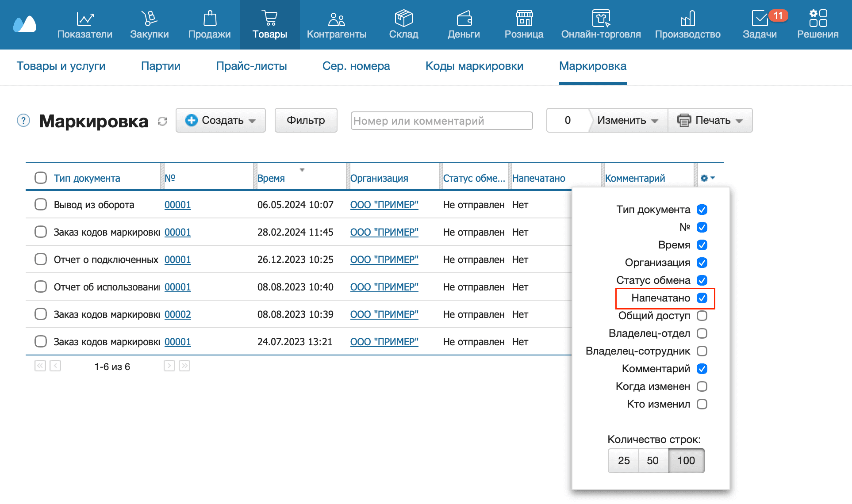Screen dimensions: 852x504
Task: Open the Изменить dropdown menu
Action: click(x=627, y=120)
